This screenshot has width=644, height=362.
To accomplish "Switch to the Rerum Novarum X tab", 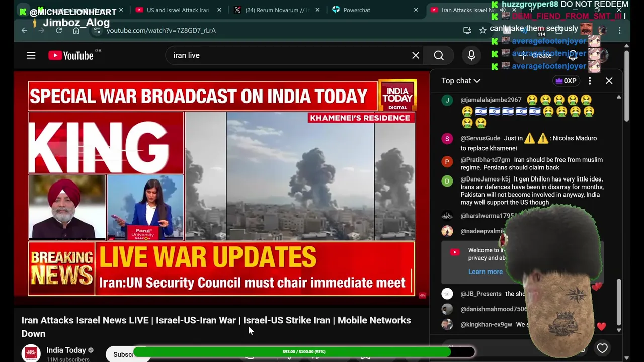I will tap(277, 10).
